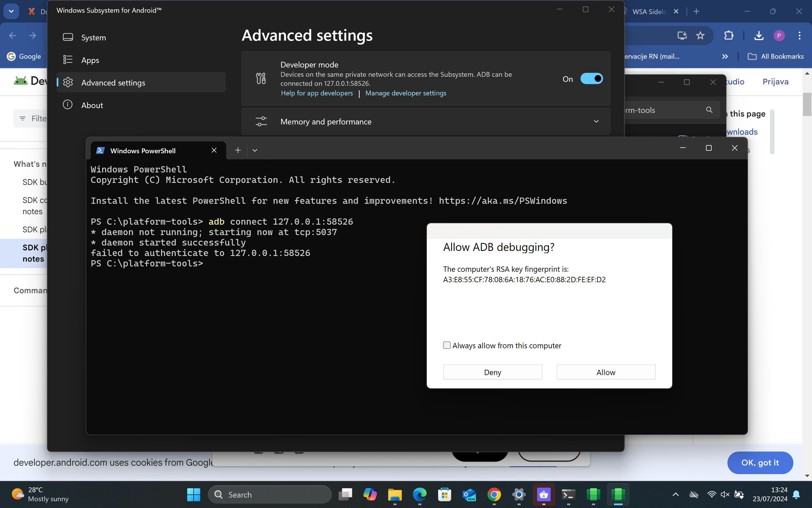Expand hidden bookmarks chevron
Viewport: 812px width, 508px height.
pyautogui.click(x=725, y=56)
